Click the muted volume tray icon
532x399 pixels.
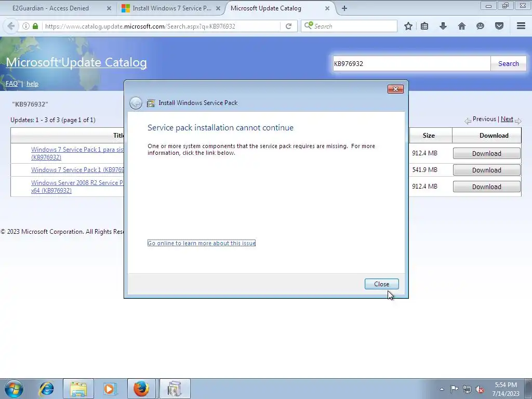pos(480,389)
